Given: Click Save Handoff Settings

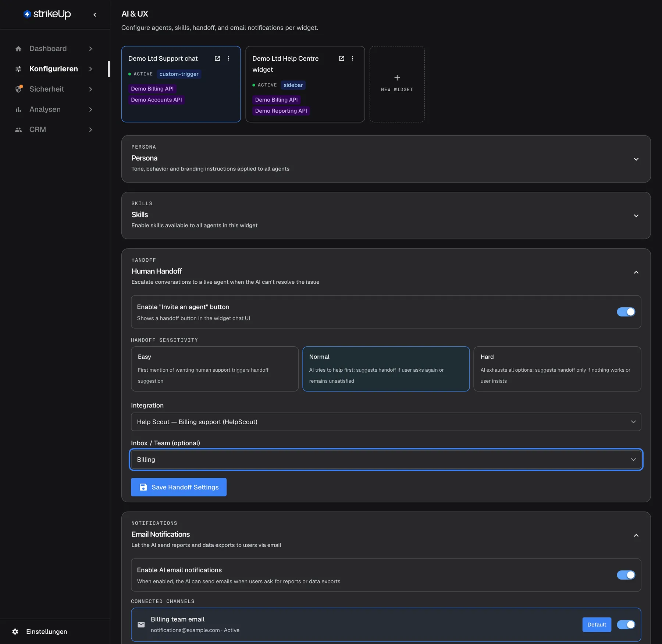Looking at the screenshot, I should (179, 487).
